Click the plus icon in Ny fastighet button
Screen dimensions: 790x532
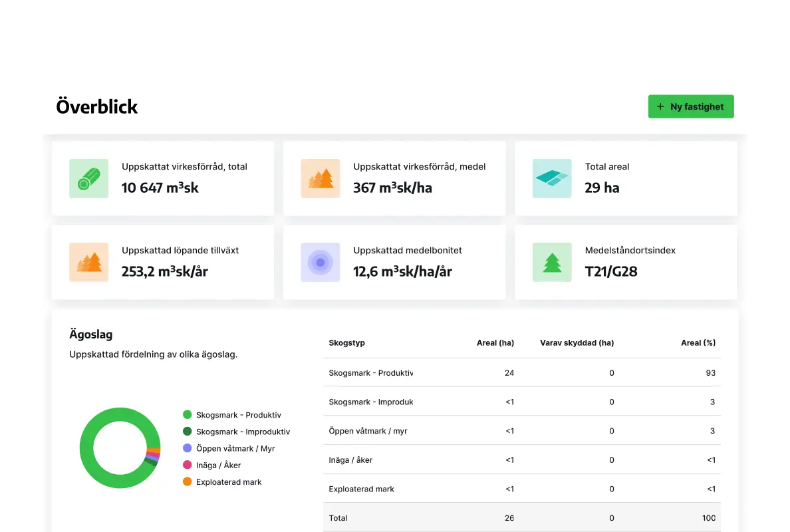tap(660, 106)
